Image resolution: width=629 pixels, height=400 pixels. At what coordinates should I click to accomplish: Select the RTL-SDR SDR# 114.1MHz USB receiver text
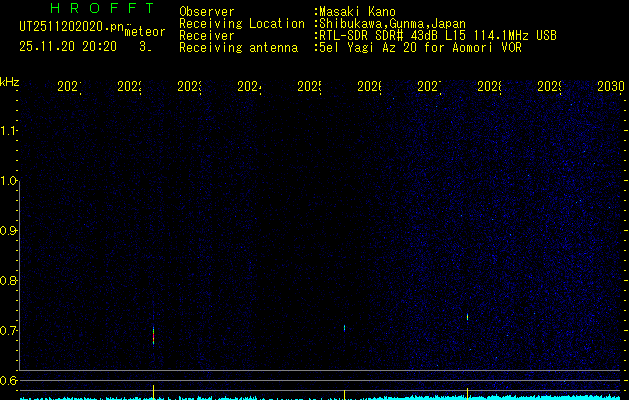pos(438,36)
